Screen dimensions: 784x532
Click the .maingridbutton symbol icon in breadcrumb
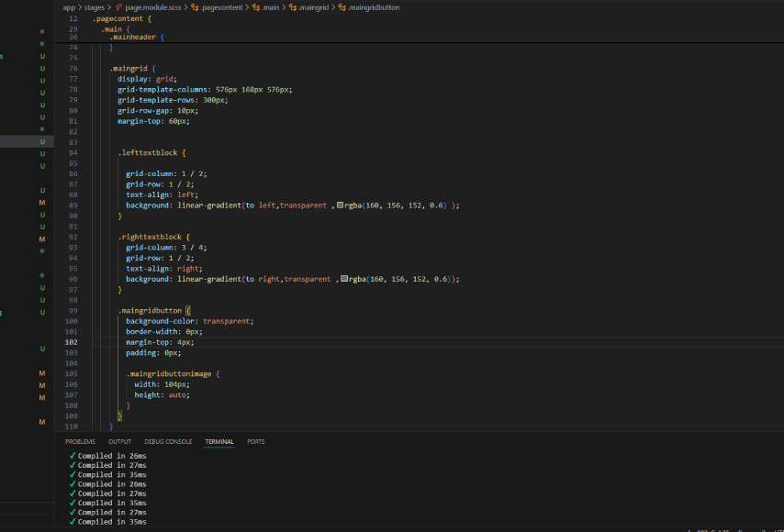(x=342, y=7)
